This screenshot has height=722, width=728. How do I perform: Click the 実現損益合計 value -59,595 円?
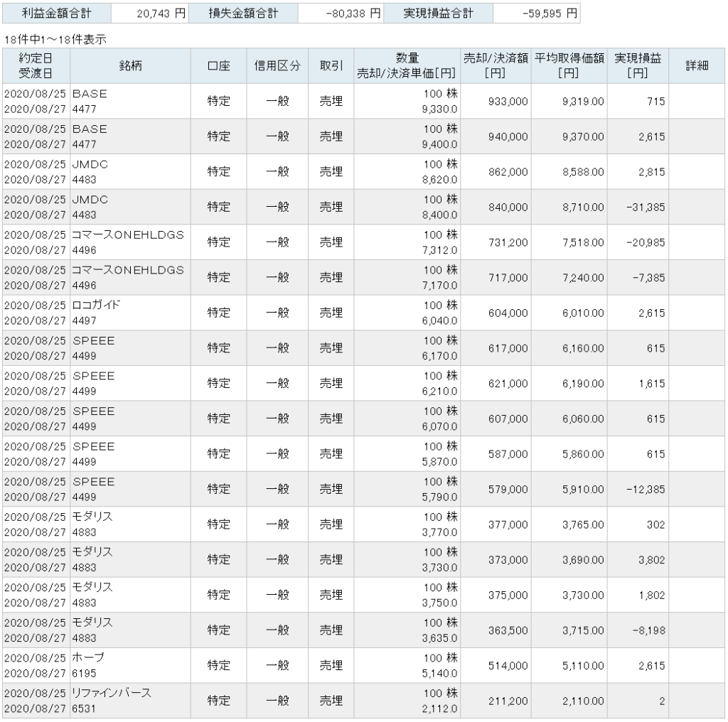550,14
